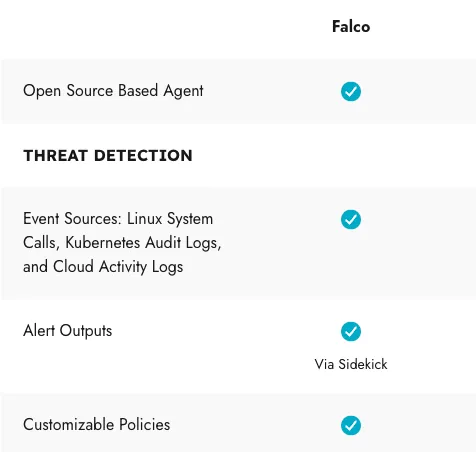Image resolution: width=476 pixels, height=452 pixels.
Task: Select the Customizable Policies row label
Action: click(97, 425)
